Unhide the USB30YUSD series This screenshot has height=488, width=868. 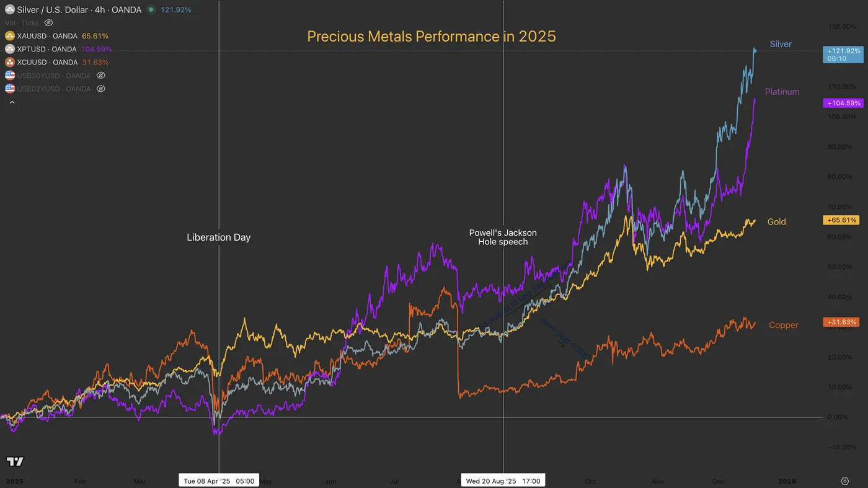(x=101, y=76)
